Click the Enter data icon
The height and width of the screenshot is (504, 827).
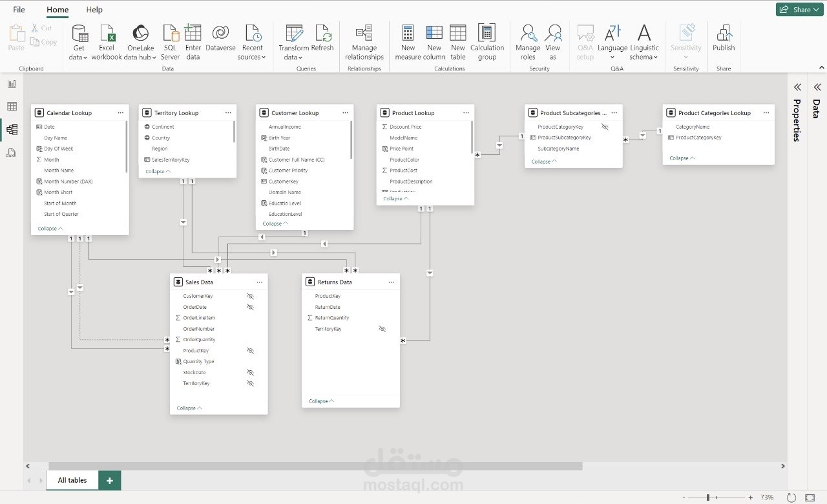pyautogui.click(x=193, y=33)
